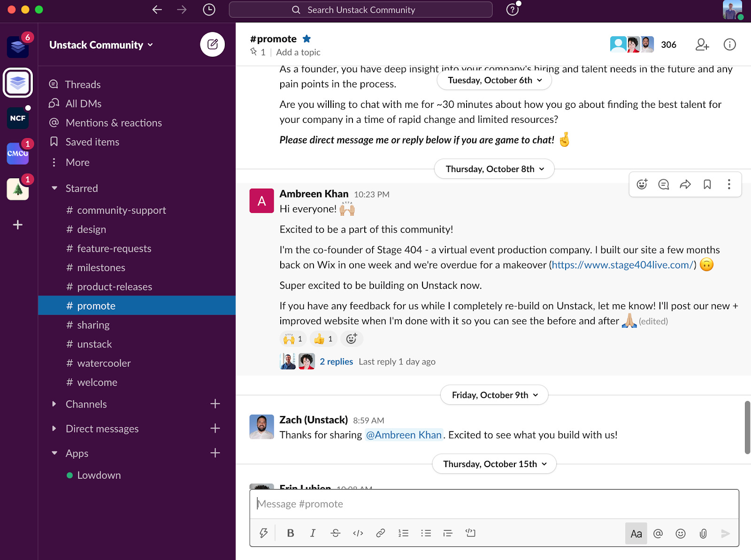The width and height of the screenshot is (751, 560).
Task: Open the stage404live.com link
Action: 622,265
